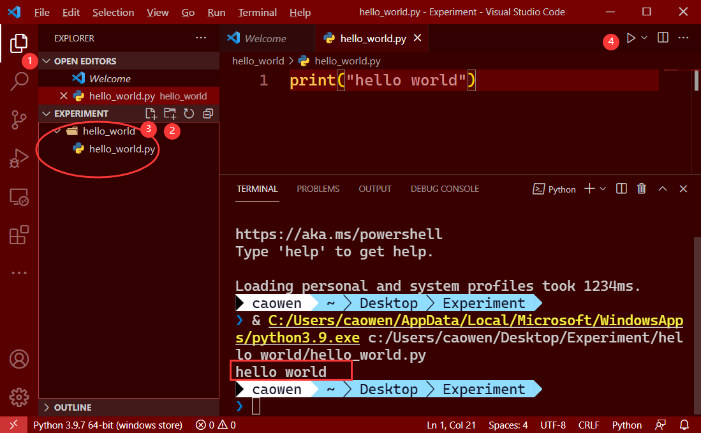The width and height of the screenshot is (701, 433).
Task: Close the hello_world.py editor tab
Action: (x=417, y=38)
